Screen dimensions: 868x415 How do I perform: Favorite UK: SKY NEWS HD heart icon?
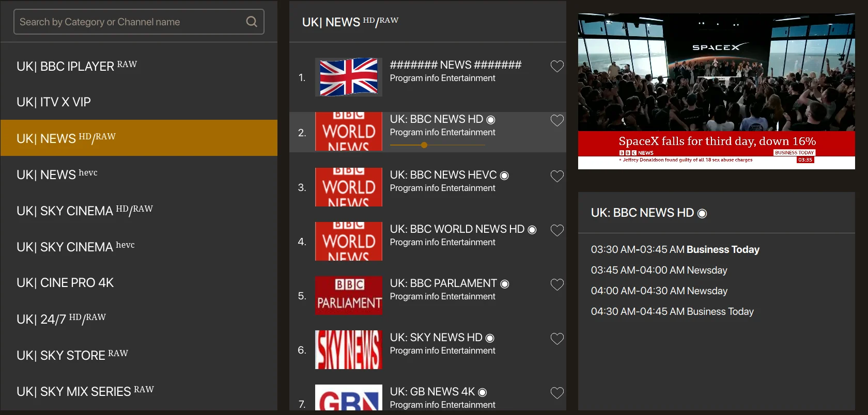557,339
